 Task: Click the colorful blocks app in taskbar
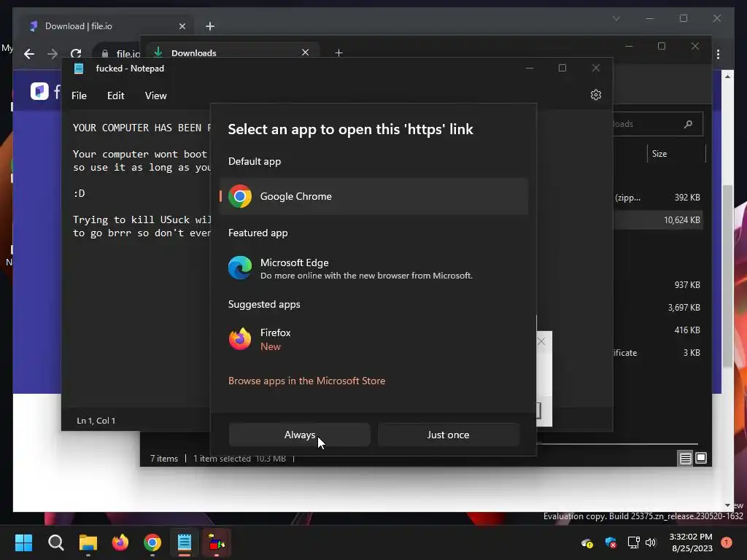tap(217, 542)
